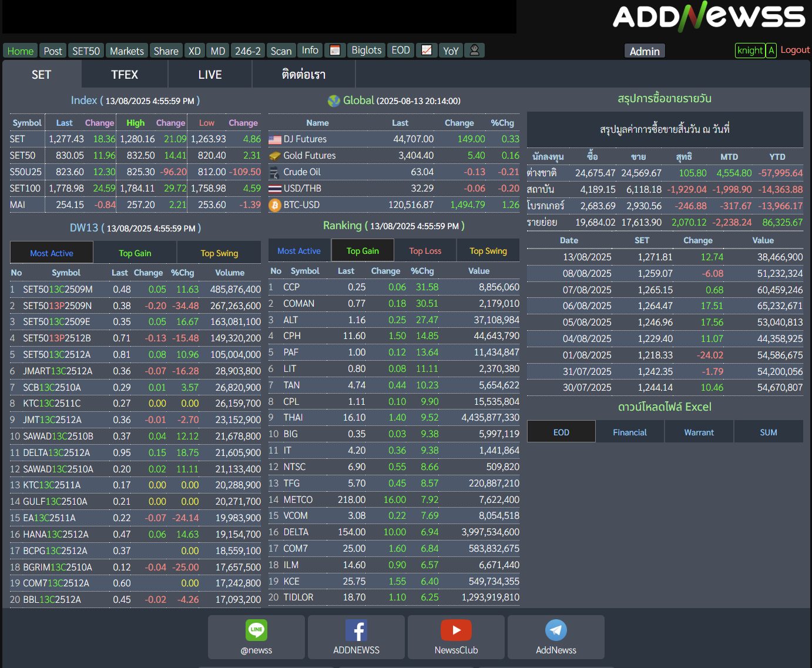The width and height of the screenshot is (812, 668).
Task: Click the globe icon beside Global
Action: (x=334, y=101)
